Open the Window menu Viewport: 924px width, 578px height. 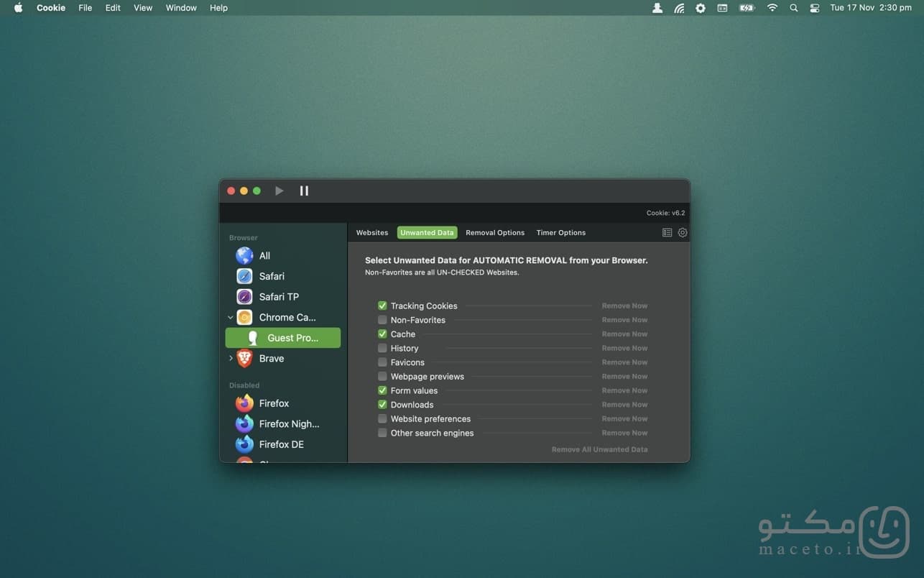pyautogui.click(x=181, y=8)
